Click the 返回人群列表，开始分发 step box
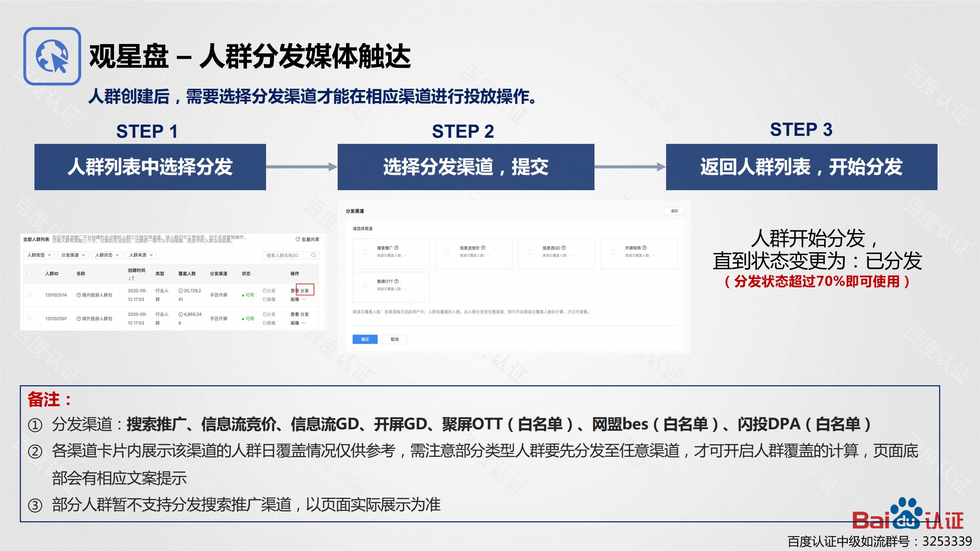The width and height of the screenshot is (980, 551). [x=802, y=167]
